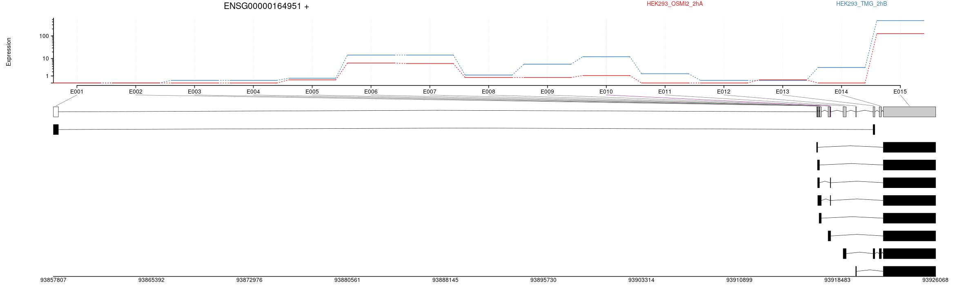Click exon label E010
Screen dimensions: 980x286
click(606, 92)
